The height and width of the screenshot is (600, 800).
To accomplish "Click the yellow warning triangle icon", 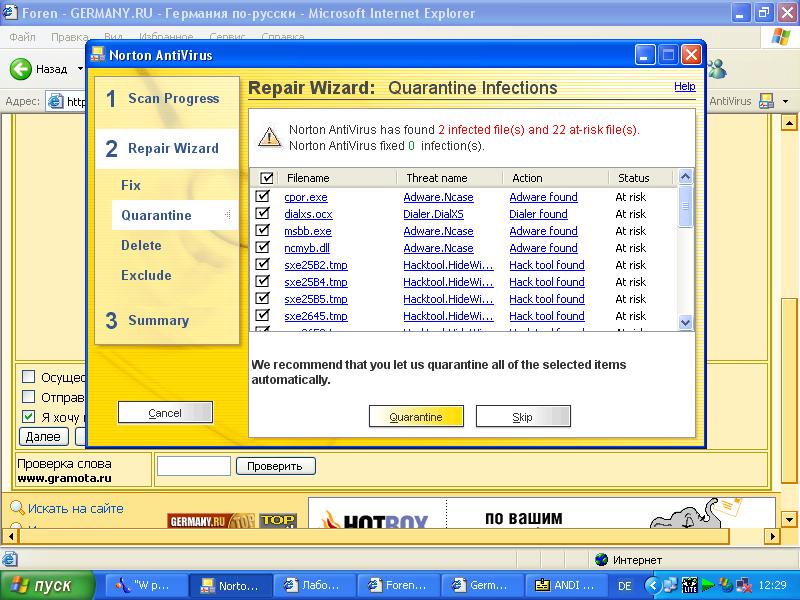I will 269,137.
